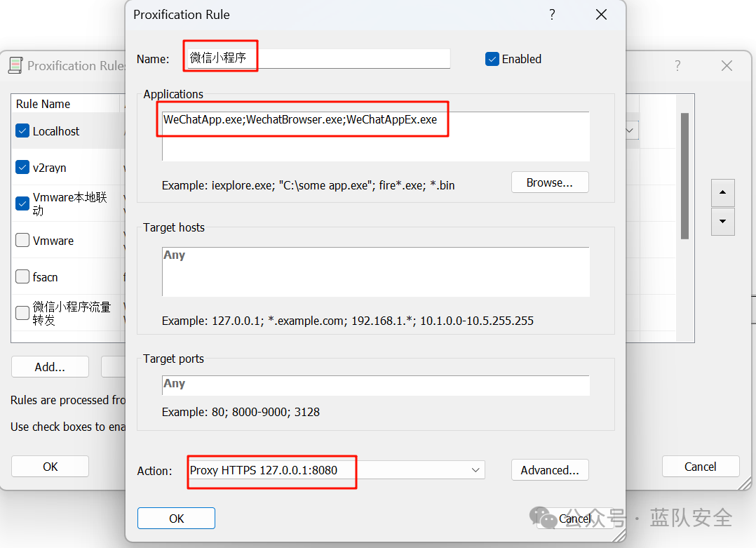Select the Localhost rule name

56,131
